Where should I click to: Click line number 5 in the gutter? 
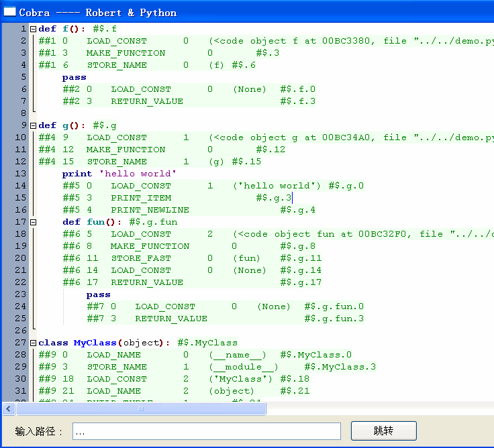point(23,77)
